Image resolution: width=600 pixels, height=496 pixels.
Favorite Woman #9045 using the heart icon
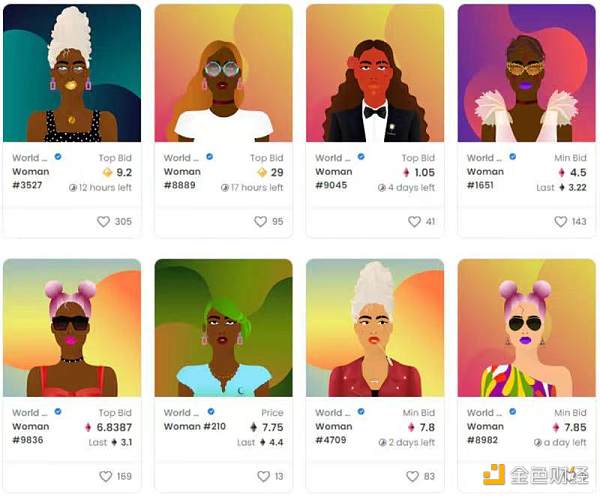[x=414, y=221]
